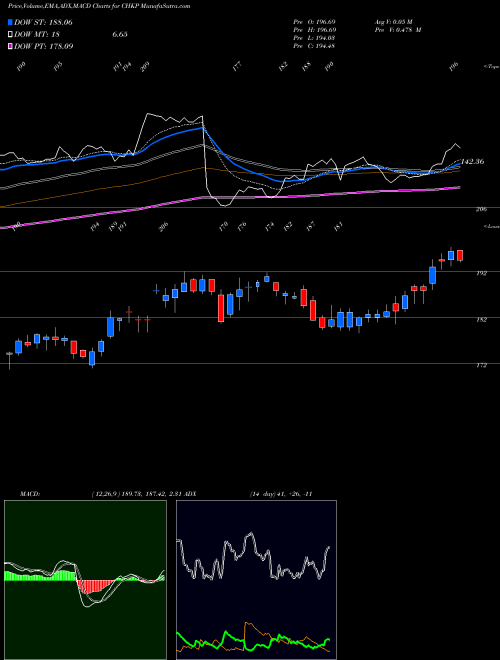Click the blue DOW ST legend swatch
This screenshot has width=500, height=660.
click(x=10, y=22)
